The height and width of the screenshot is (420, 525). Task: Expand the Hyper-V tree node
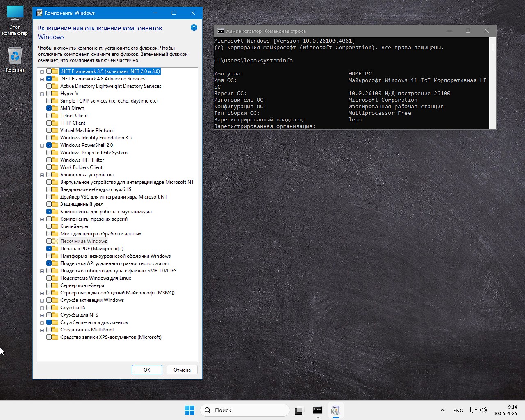click(42, 94)
